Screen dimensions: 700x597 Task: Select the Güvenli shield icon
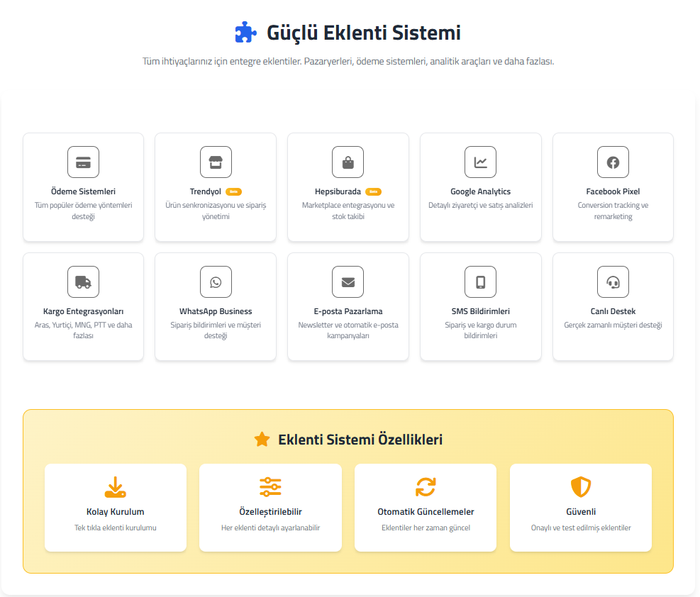581,487
